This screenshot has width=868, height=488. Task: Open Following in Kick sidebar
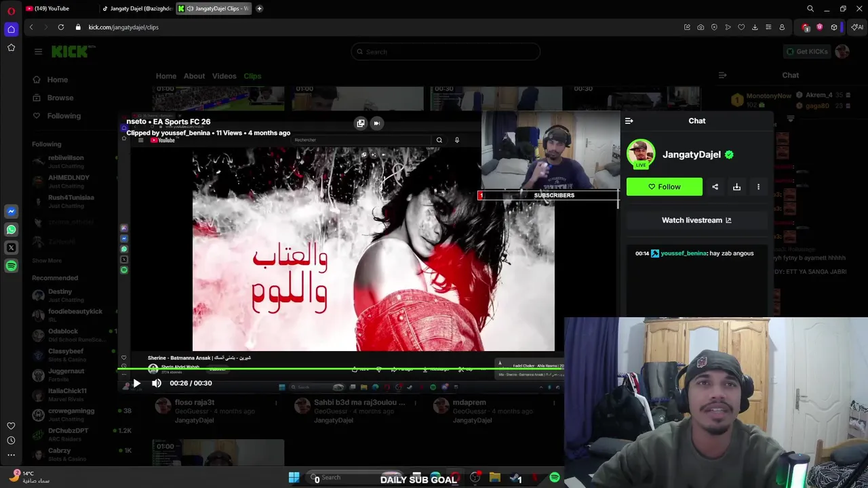pyautogui.click(x=64, y=116)
